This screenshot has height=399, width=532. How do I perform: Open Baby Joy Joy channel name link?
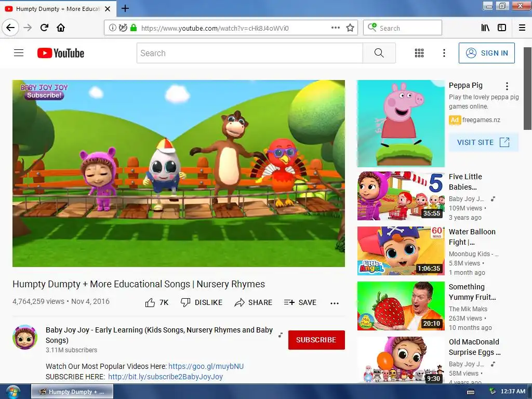pos(159,335)
